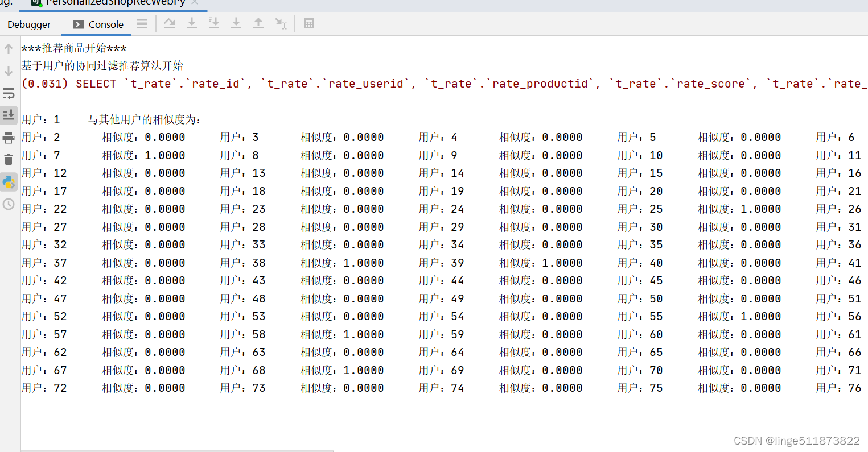Toggle Soft-Wrap in the console sidebar
Viewport: 868px width, 452px height.
coord(9,93)
